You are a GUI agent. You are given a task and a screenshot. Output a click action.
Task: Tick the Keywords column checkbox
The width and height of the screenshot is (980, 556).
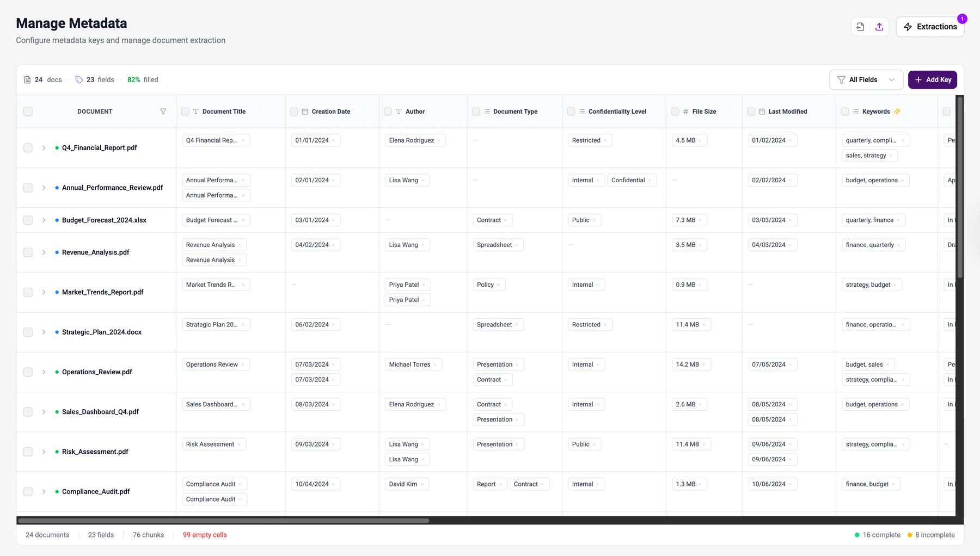pos(845,112)
